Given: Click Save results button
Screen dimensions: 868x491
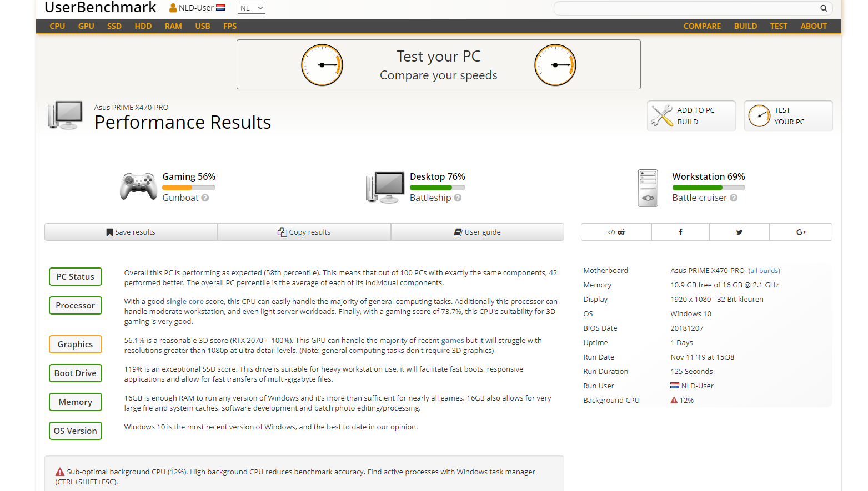Looking at the screenshot, I should click(x=131, y=232).
